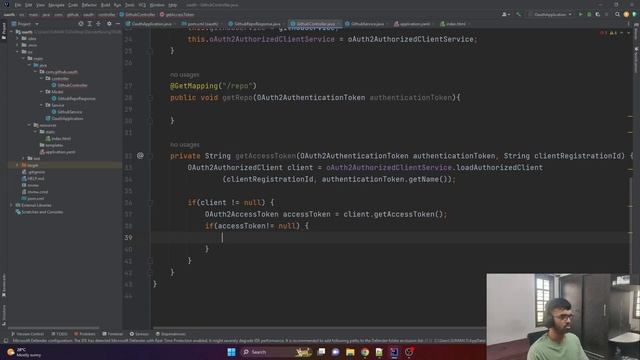Viewport: 640px width, 360px height.
Task: Click the Debug bug icon in toolbar
Action: point(589,14)
